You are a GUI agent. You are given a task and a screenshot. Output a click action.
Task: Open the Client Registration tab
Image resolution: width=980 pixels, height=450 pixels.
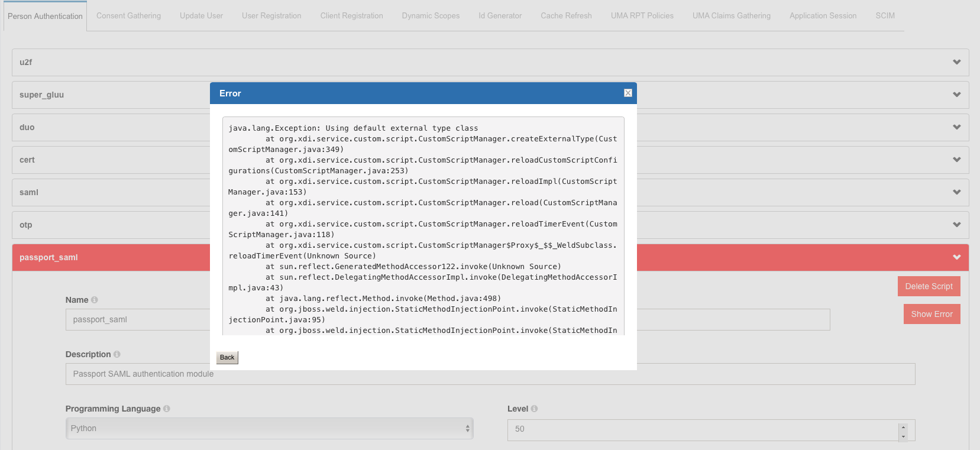(351, 15)
